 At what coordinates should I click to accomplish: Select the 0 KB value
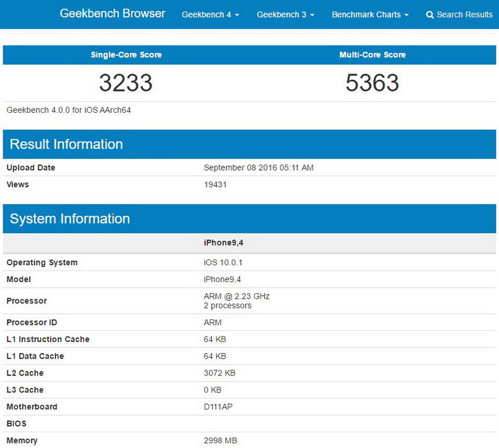click(212, 390)
